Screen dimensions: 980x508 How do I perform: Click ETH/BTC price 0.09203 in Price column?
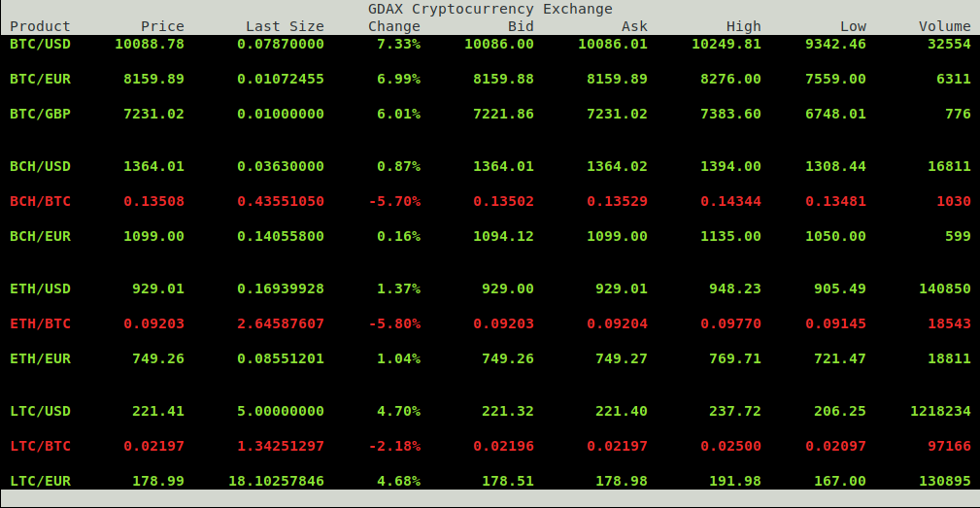point(153,323)
